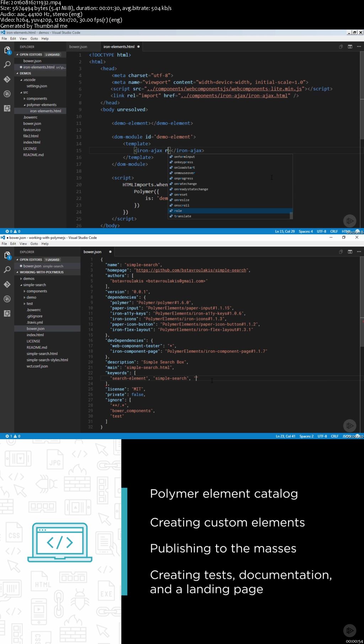Screen dimensions: 364x644
Task: Open Explorer icon in top iron-elements.html window
Action: pos(7,50)
